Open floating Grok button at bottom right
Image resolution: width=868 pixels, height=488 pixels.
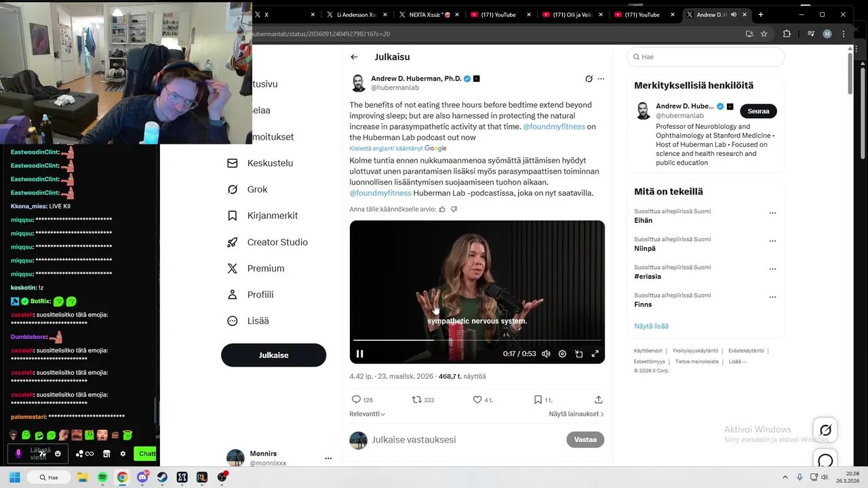[x=825, y=430]
